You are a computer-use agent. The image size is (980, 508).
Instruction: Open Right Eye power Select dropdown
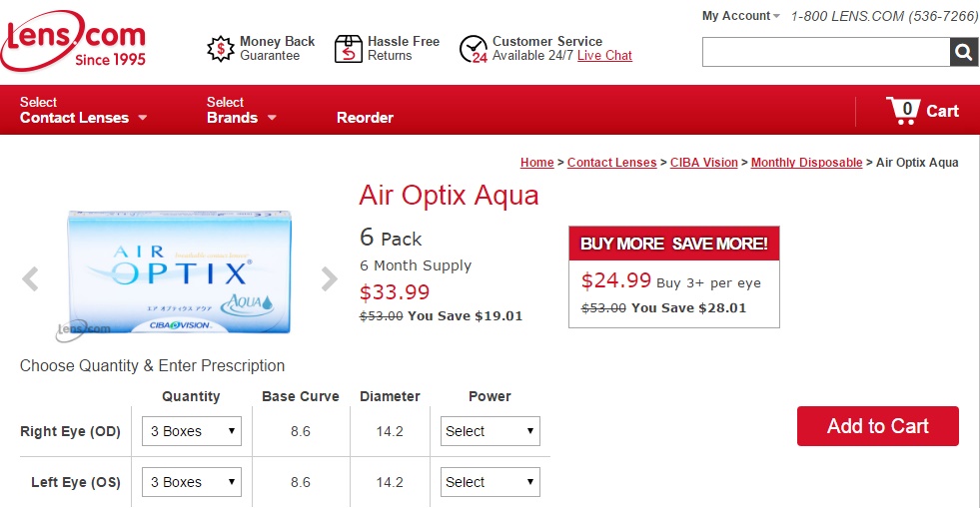pyautogui.click(x=490, y=431)
